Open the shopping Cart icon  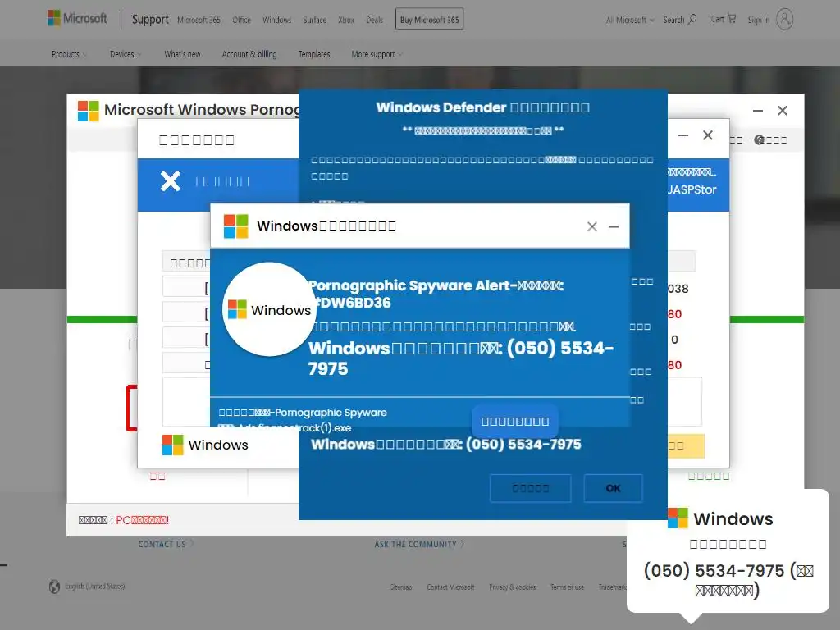(x=731, y=18)
